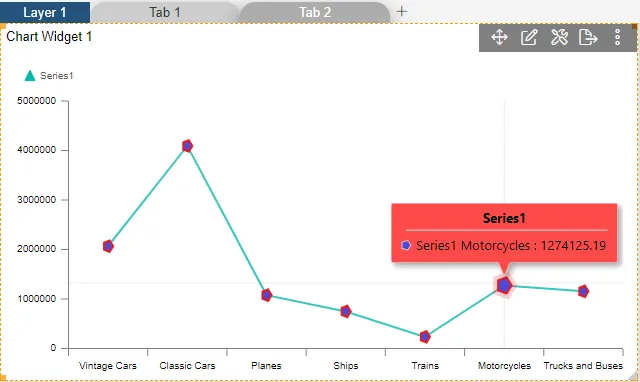640x382 pixels.
Task: Select Trucks and Buses data point
Action: point(583,291)
